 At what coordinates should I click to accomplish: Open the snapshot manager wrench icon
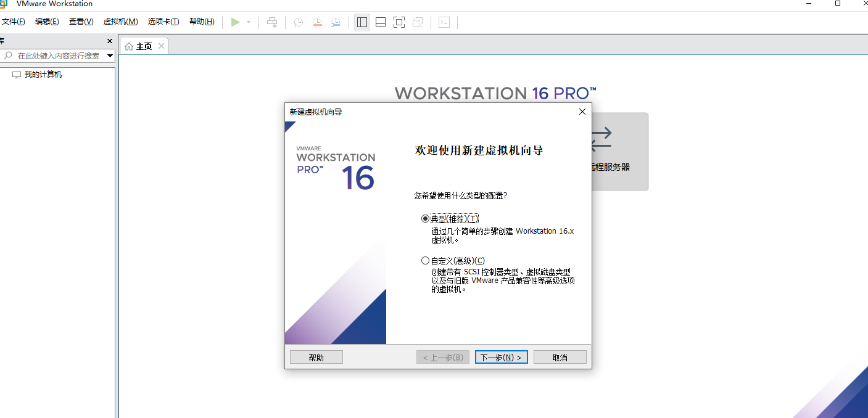pos(336,22)
